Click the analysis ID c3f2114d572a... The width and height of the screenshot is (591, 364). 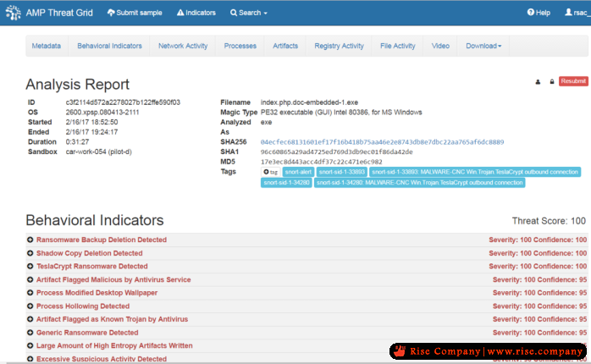pyautogui.click(x=123, y=102)
